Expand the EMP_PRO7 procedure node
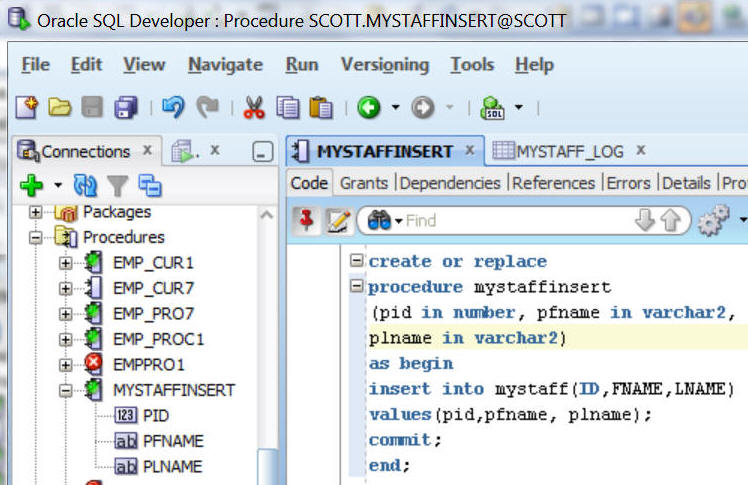 66,314
